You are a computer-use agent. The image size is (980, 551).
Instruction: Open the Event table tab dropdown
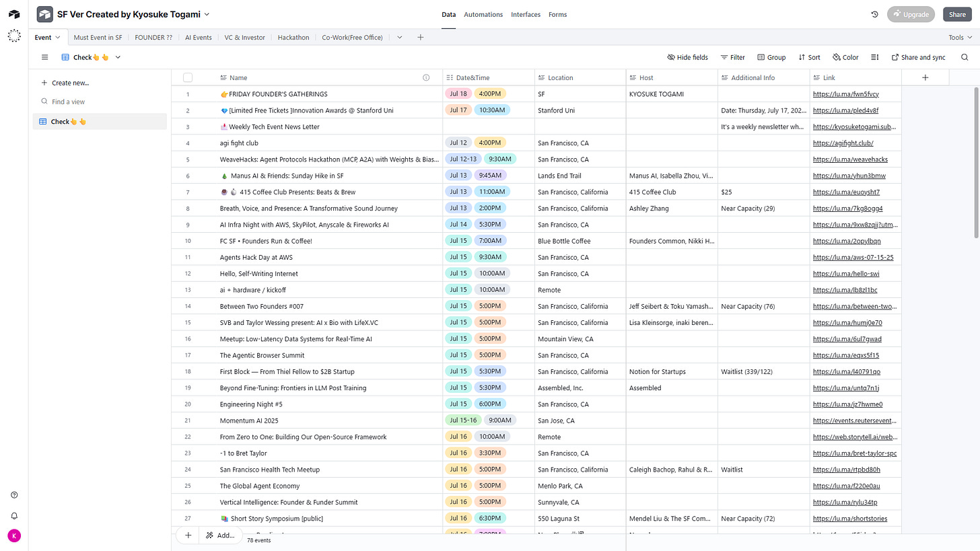click(58, 37)
